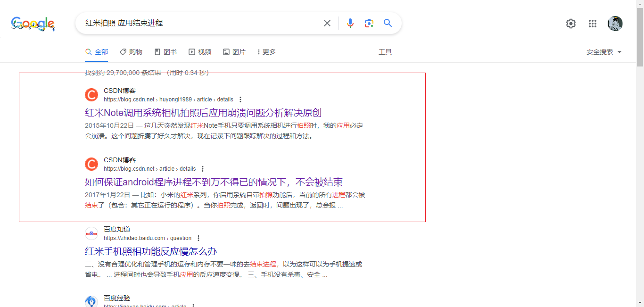The image size is (644, 307).
Task: Click the zhidao.baidu.com question URL
Action: (x=148, y=238)
